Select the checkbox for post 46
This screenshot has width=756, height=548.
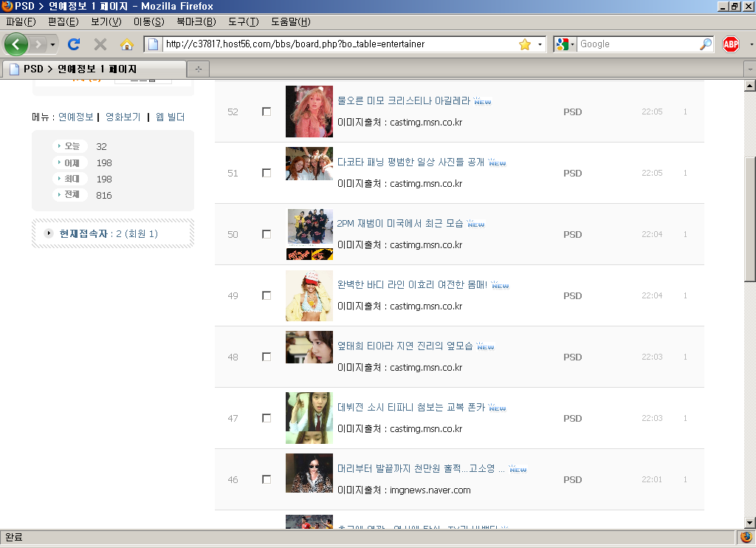click(267, 479)
